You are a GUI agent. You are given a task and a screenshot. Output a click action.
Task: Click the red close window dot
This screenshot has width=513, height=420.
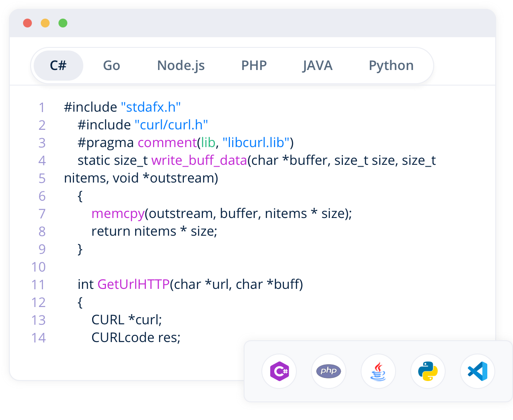tap(27, 23)
